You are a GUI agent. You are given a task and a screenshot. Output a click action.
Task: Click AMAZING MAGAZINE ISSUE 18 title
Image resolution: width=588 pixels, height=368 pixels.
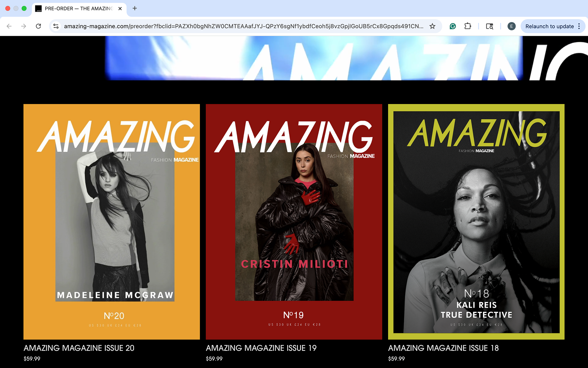pyautogui.click(x=443, y=348)
